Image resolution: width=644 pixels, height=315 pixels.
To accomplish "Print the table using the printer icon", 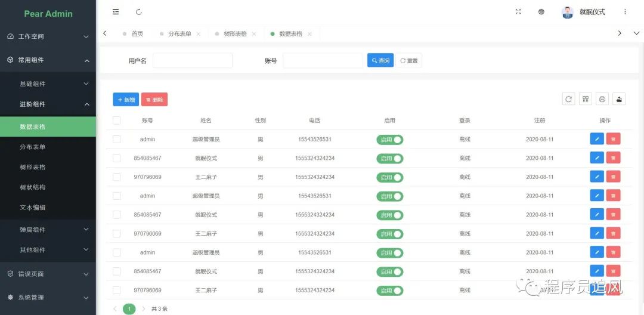I will 602,99.
